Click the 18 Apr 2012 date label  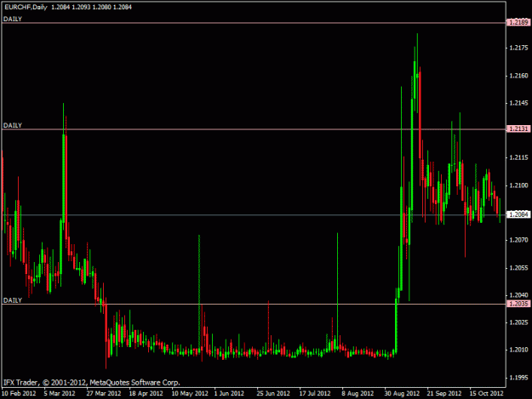146,393
